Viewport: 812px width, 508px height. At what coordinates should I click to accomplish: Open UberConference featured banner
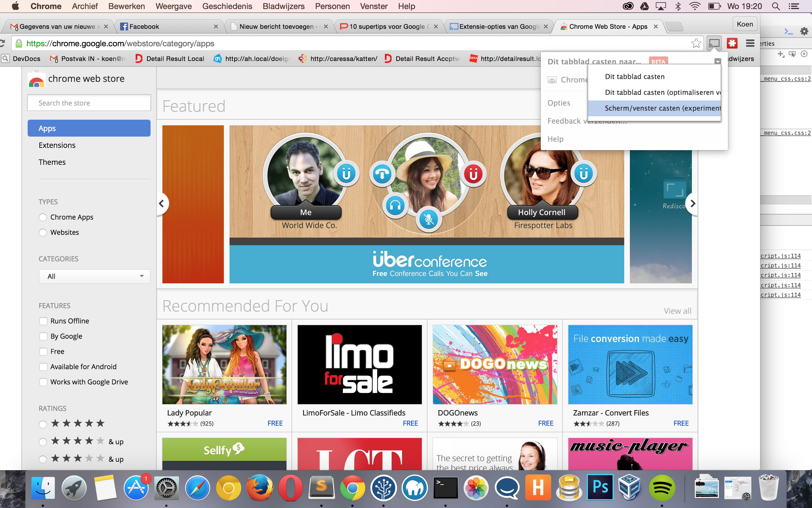(x=427, y=204)
